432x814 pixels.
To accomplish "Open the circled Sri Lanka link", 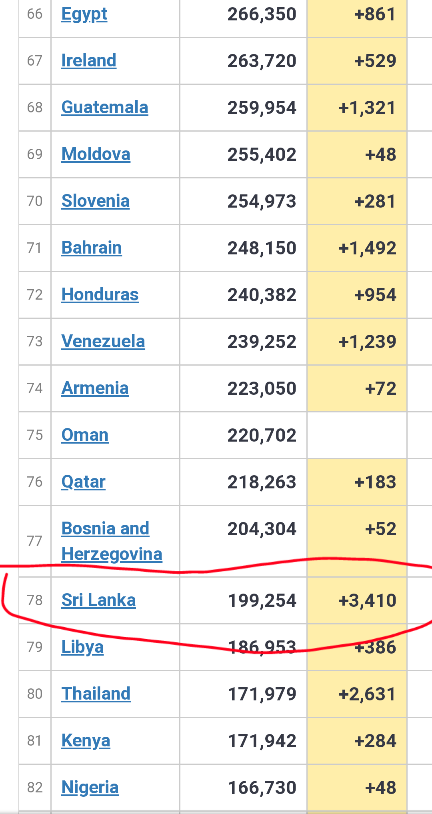I will tap(98, 600).
